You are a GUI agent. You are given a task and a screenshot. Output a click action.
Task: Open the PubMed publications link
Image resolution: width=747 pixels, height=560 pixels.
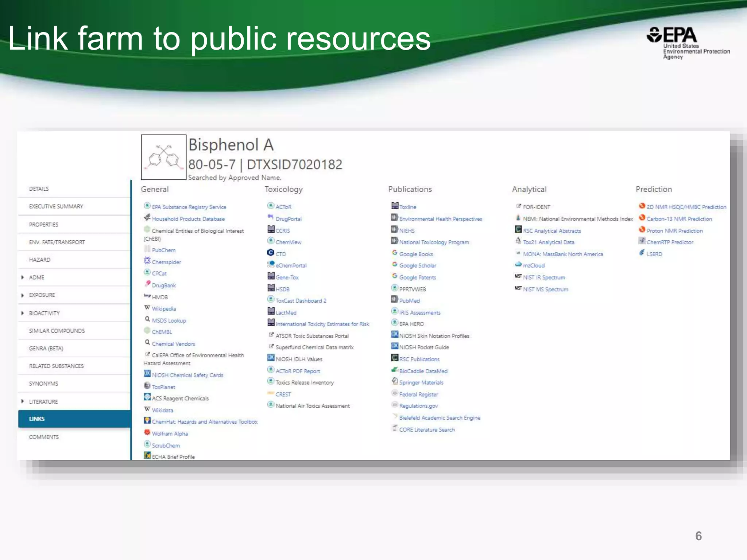click(410, 301)
